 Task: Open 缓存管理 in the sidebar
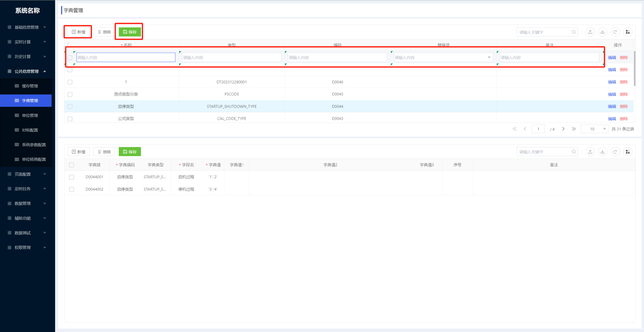coord(26,86)
